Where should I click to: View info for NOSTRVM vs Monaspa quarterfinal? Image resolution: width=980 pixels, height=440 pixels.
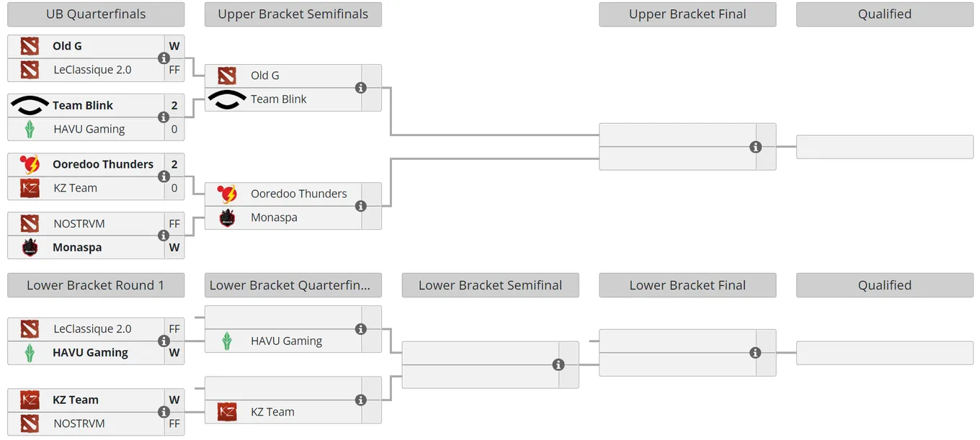coord(164,235)
